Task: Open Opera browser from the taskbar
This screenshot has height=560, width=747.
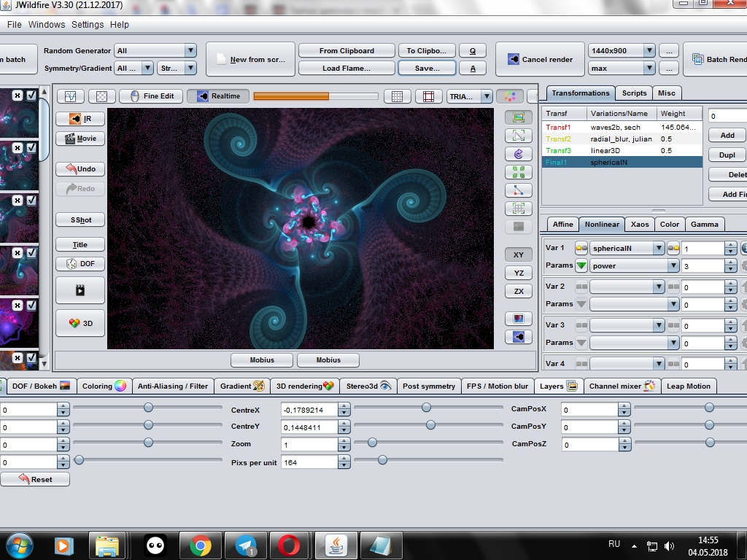Action: point(289,545)
